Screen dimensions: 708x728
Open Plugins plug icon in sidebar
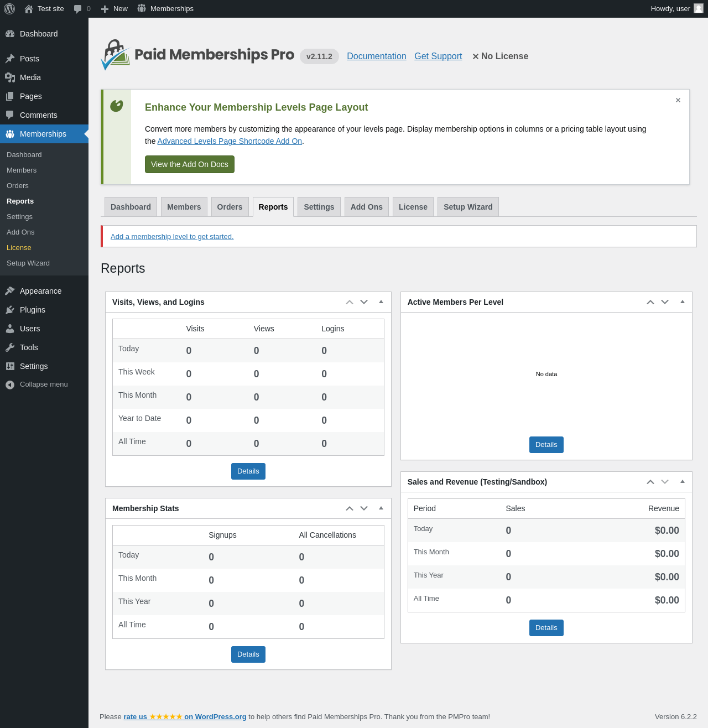pyautogui.click(x=10, y=310)
